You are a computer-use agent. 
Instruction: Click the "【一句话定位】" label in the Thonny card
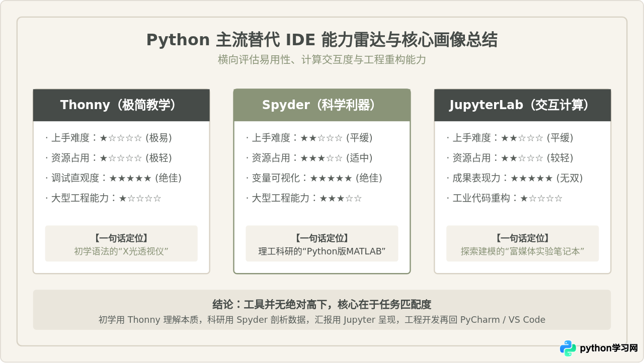(121, 238)
